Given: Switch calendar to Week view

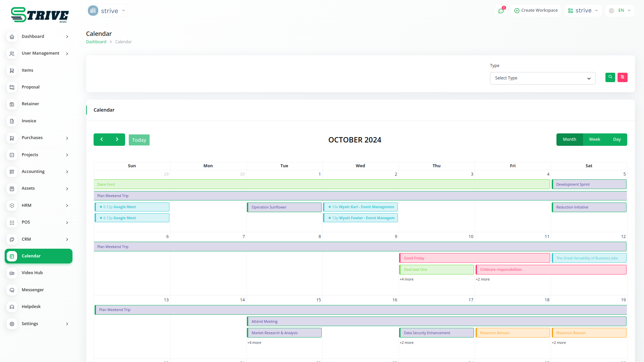Looking at the screenshot, I should [x=594, y=139].
